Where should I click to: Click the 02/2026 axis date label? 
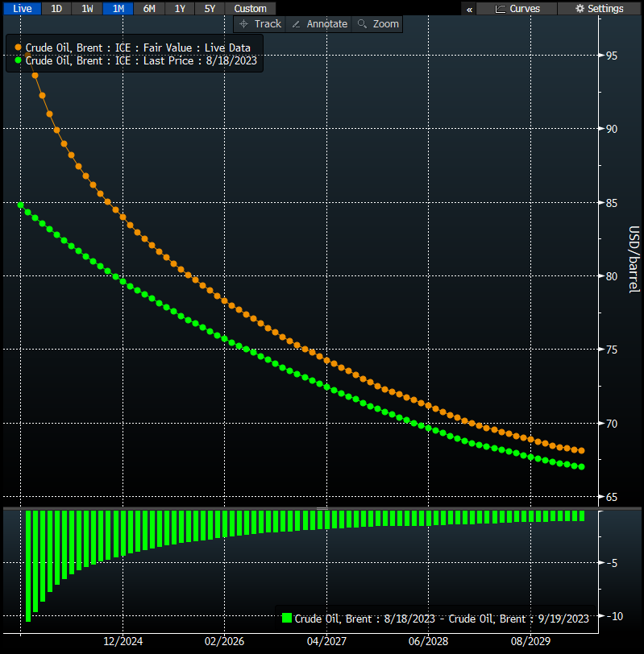[224, 641]
